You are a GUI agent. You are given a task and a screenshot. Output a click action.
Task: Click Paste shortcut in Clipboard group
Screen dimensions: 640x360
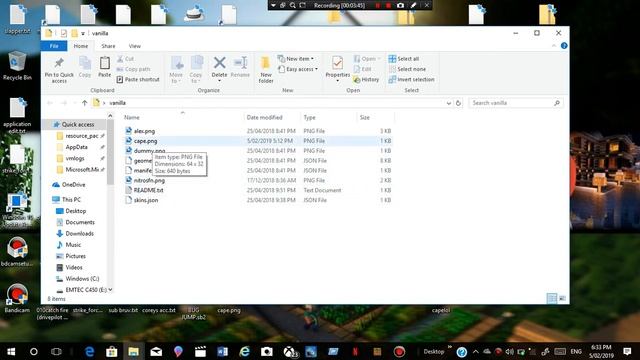[x=138, y=80]
